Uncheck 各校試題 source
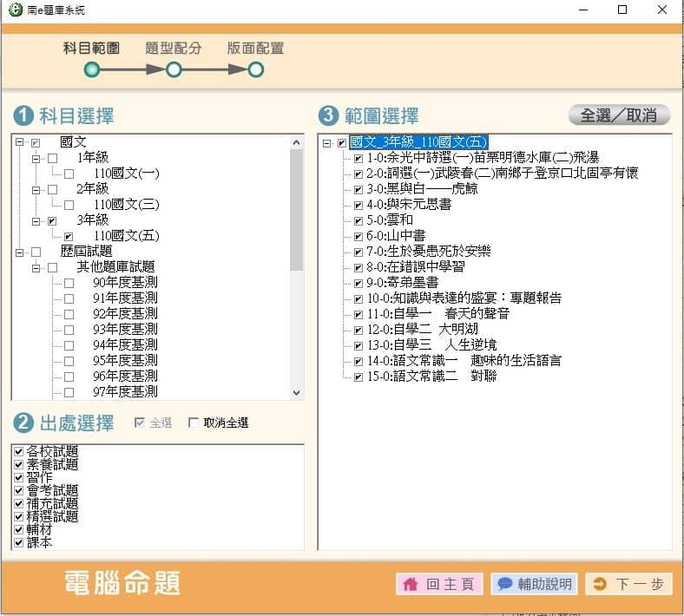Viewport: 684px width, 616px height. click(x=18, y=451)
